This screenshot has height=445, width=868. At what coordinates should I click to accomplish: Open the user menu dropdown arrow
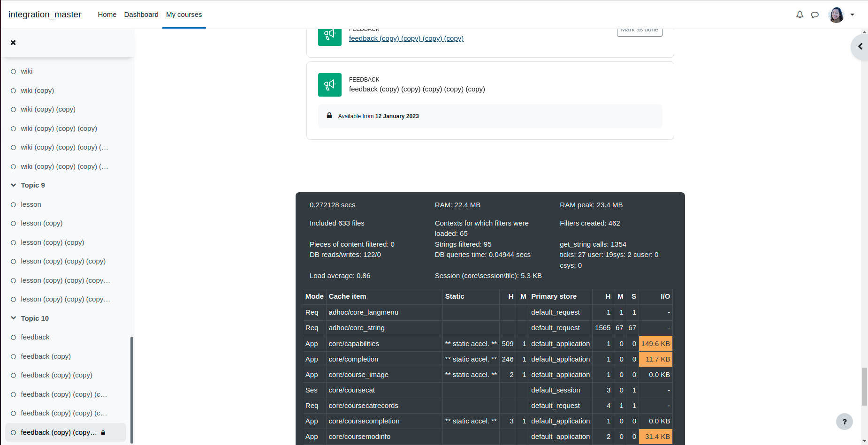click(x=853, y=15)
